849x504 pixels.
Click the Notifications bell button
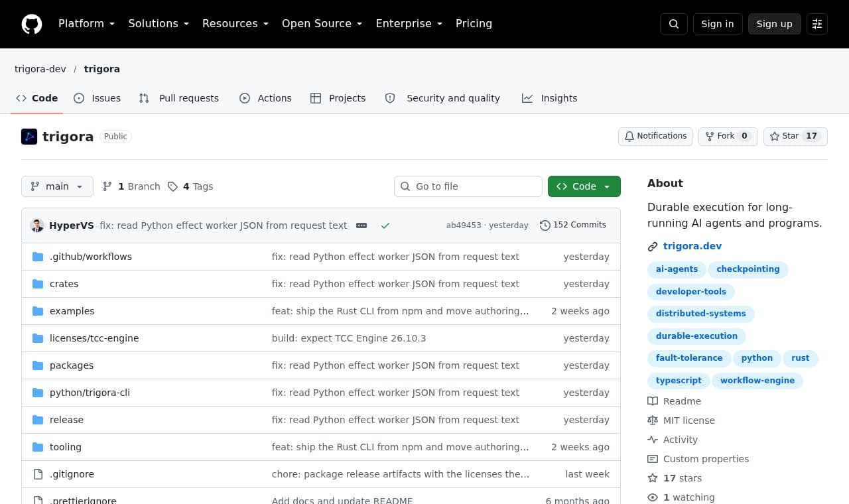coord(655,136)
